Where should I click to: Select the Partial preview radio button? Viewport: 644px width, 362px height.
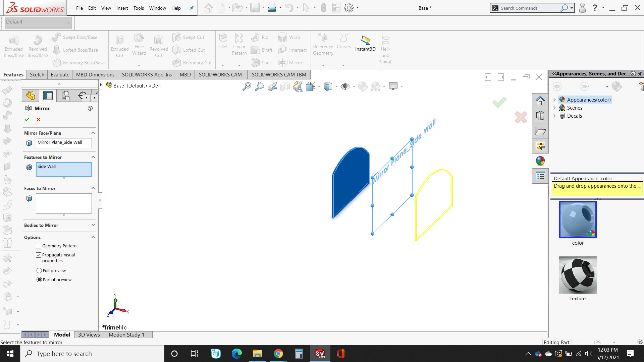click(x=39, y=280)
